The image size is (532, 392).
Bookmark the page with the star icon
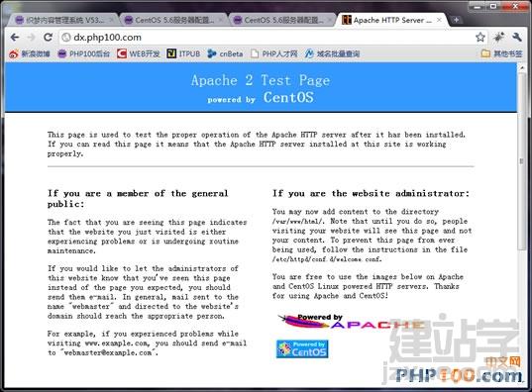(x=480, y=37)
